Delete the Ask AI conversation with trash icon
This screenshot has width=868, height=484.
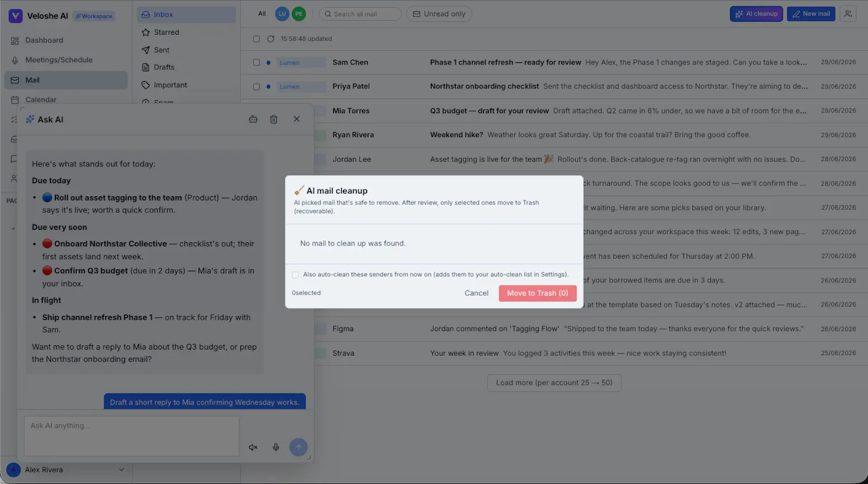coord(274,119)
